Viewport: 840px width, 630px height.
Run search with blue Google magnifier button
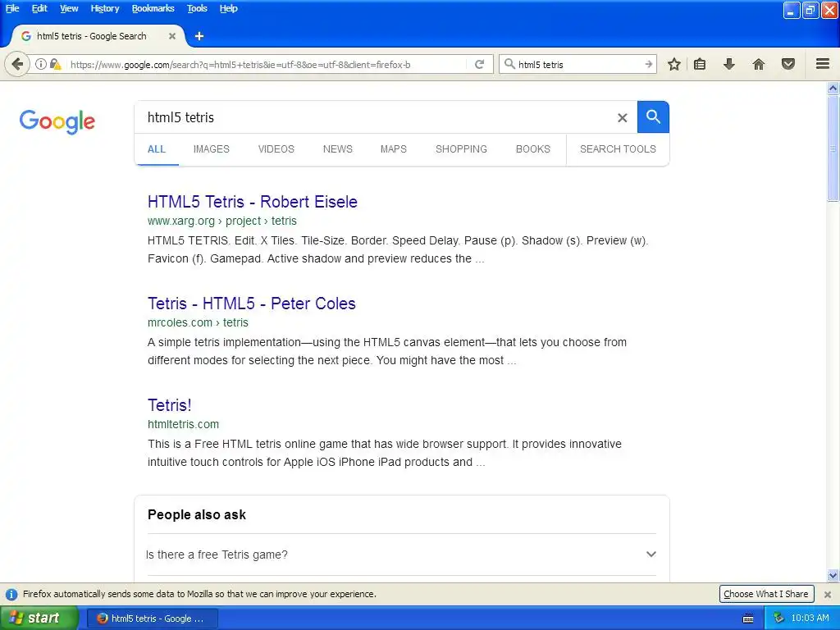(653, 116)
